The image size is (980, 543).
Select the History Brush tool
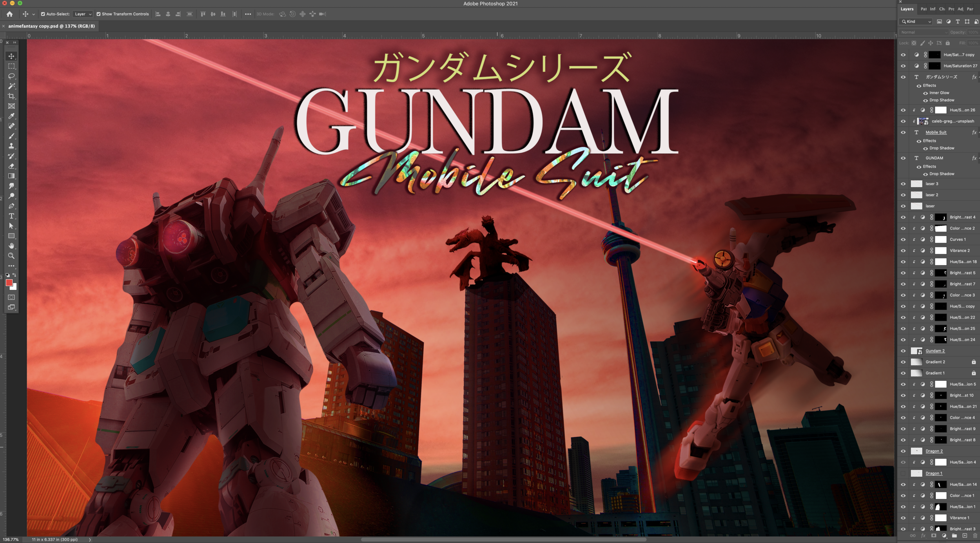[11, 156]
